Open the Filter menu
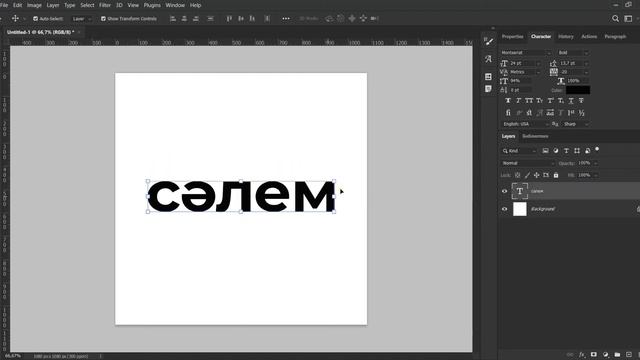 point(105,5)
